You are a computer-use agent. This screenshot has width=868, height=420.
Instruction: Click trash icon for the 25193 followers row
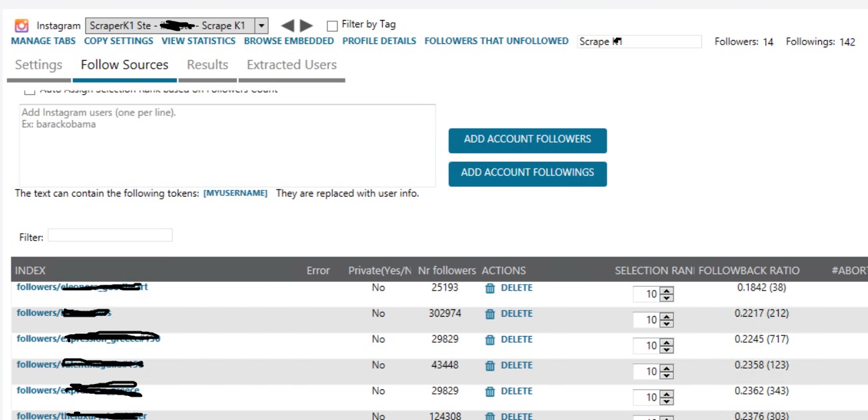(490, 288)
